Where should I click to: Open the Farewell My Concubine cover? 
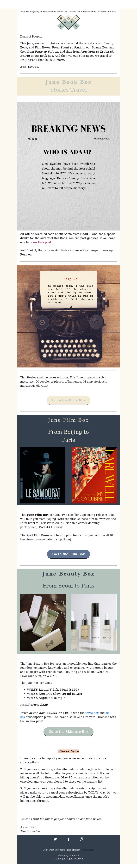(94, 476)
